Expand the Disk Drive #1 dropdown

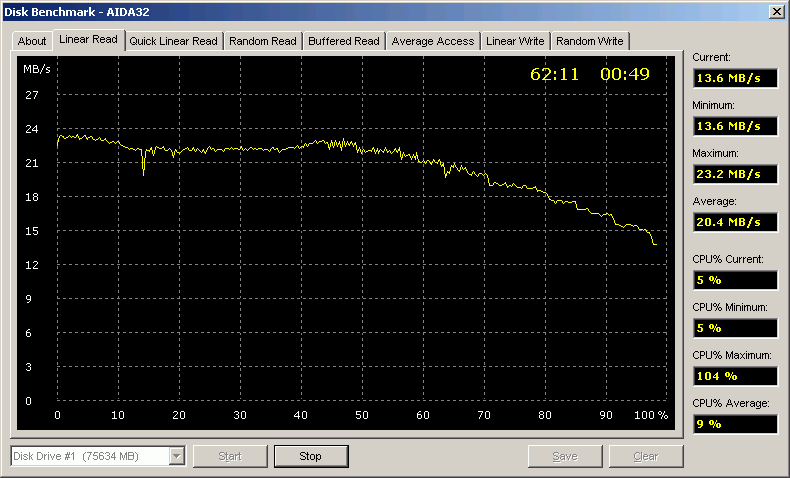[x=177, y=456]
